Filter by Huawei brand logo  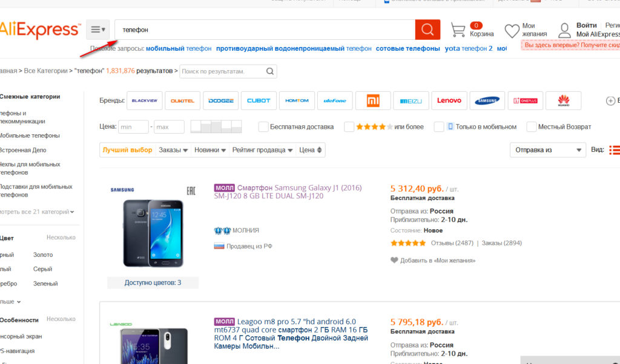[x=564, y=100]
